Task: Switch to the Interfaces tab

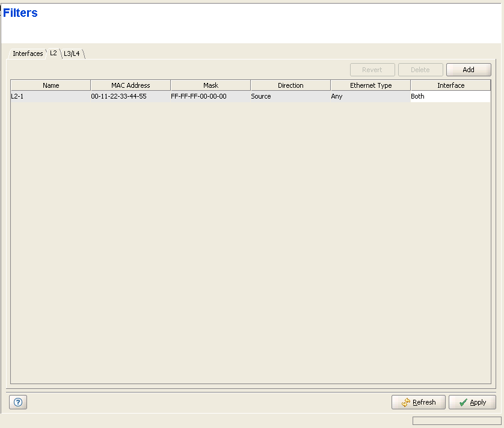Action: click(28, 53)
